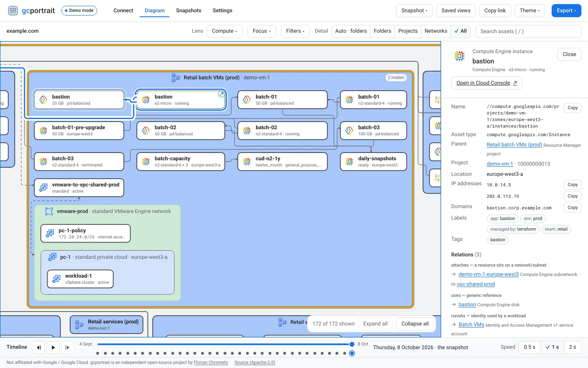The width and height of the screenshot is (588, 368).
Task: Open the Snapshot dropdown menu
Action: (x=414, y=11)
